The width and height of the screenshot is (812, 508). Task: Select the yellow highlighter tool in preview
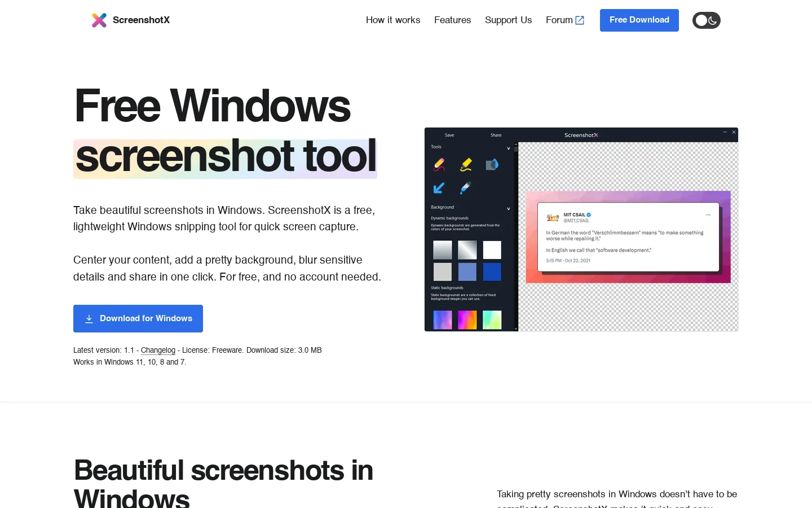pos(466,164)
